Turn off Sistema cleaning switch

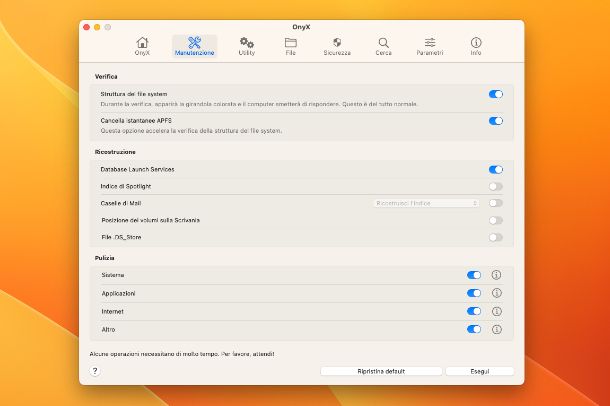474,275
